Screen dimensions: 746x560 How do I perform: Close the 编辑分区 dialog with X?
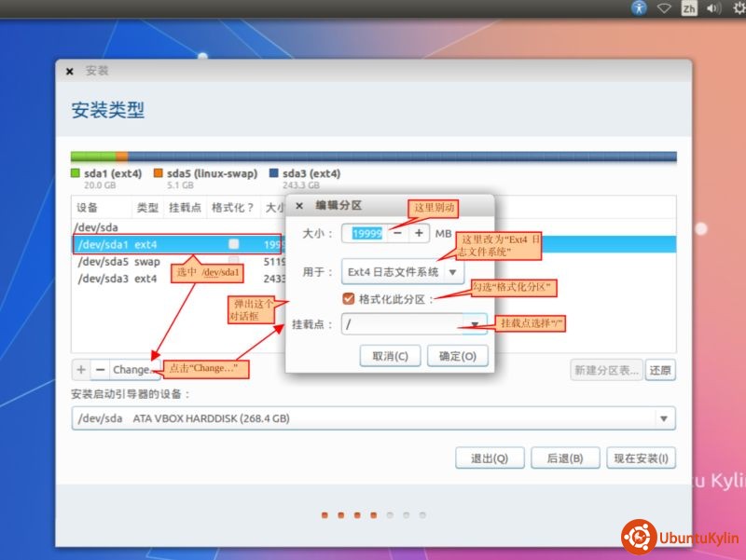[299, 206]
